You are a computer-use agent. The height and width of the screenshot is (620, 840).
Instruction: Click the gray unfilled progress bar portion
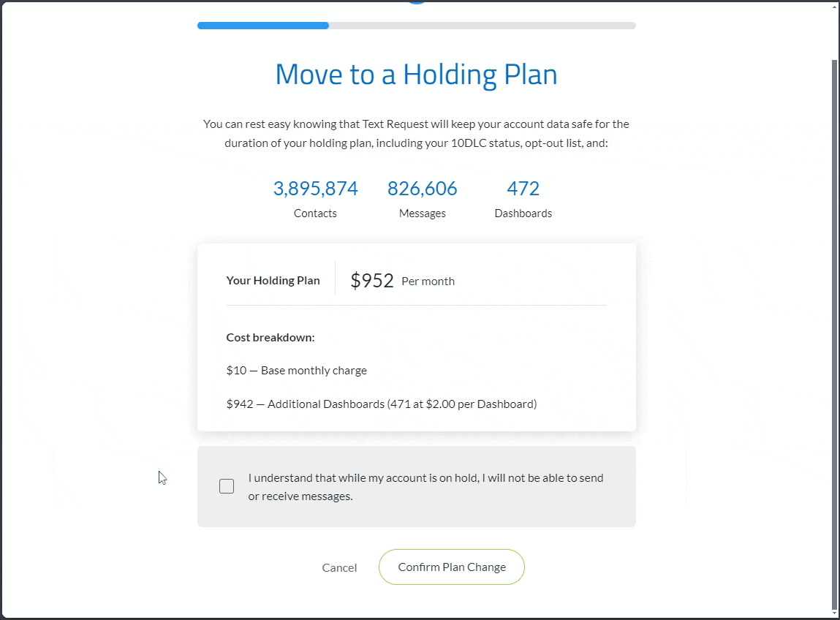(483, 26)
